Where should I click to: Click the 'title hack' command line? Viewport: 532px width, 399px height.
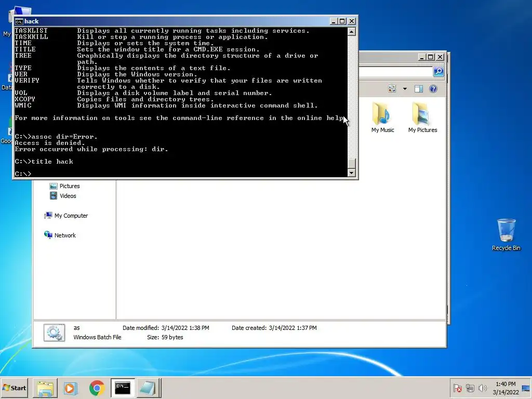tap(44, 162)
